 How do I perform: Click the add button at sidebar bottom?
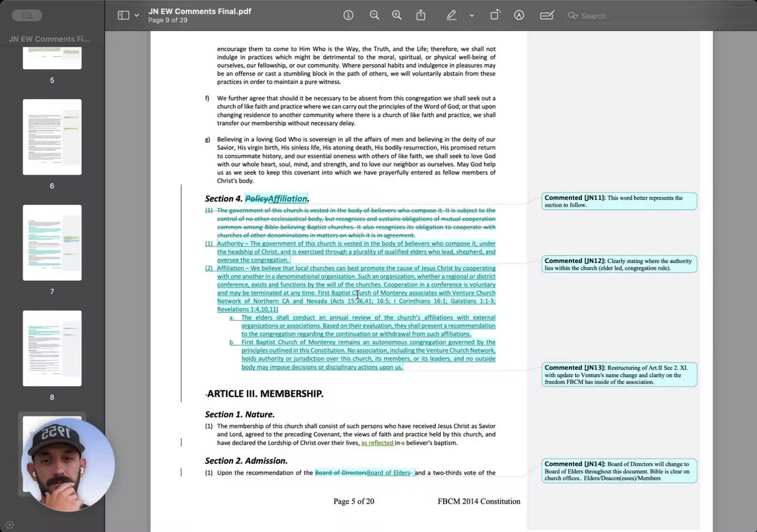point(9,524)
